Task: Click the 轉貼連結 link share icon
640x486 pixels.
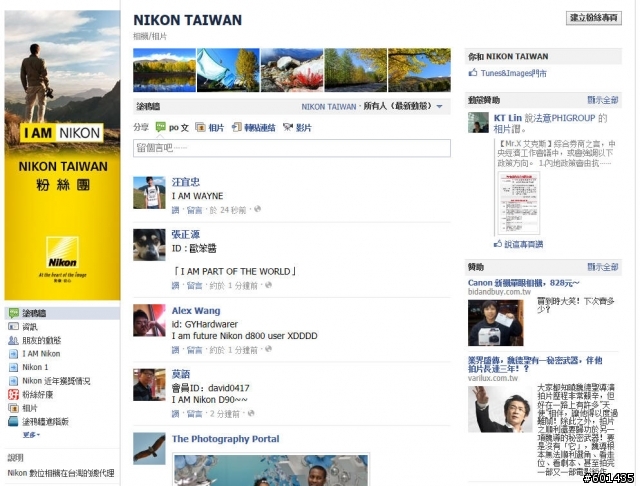Action: click(x=236, y=127)
